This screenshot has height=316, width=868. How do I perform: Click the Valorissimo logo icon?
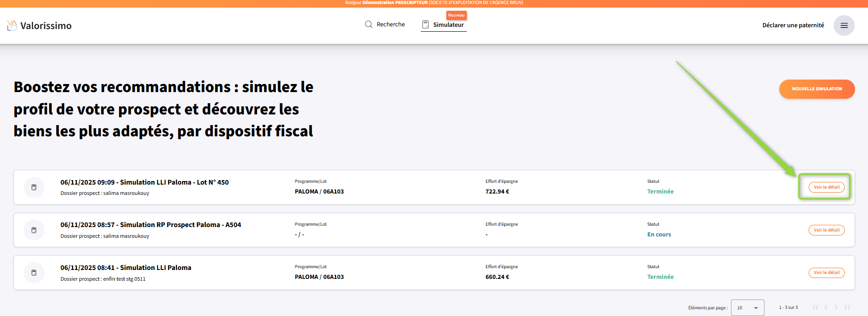coord(12,25)
